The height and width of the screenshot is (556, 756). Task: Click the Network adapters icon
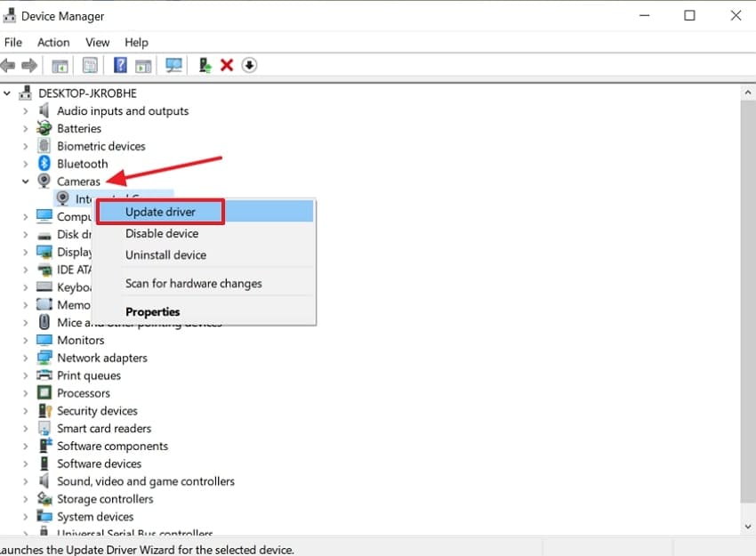click(44, 358)
